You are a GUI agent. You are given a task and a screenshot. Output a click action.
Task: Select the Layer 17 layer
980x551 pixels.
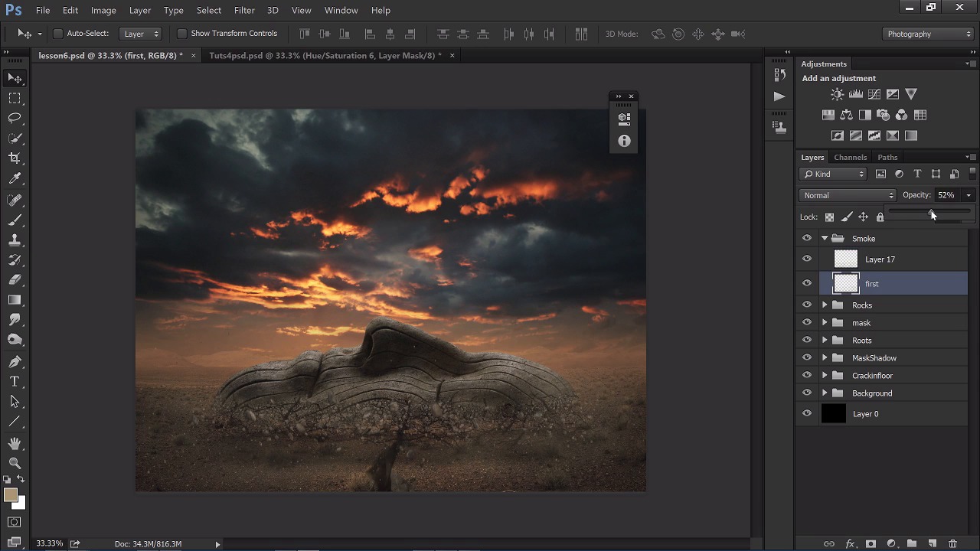point(880,259)
